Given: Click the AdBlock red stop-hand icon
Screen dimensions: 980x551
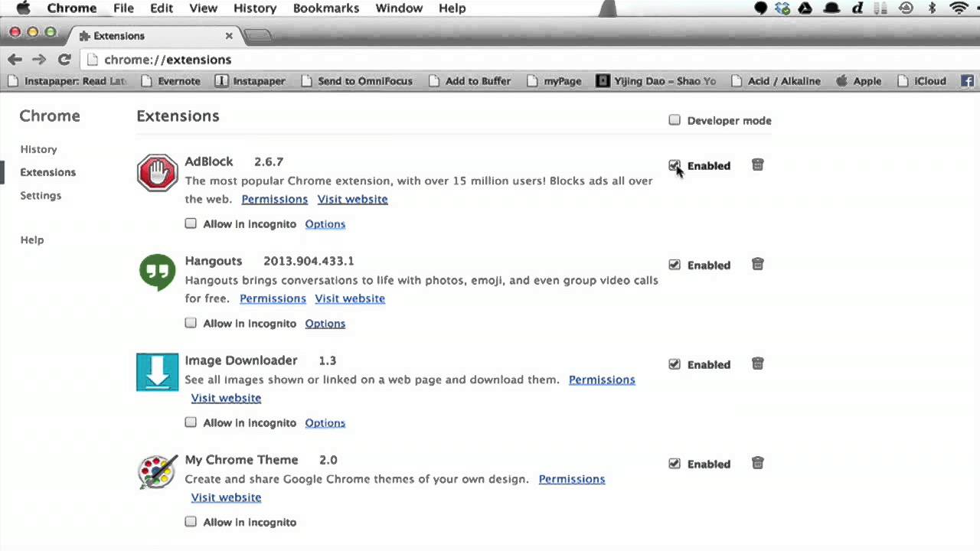Looking at the screenshot, I should [158, 173].
